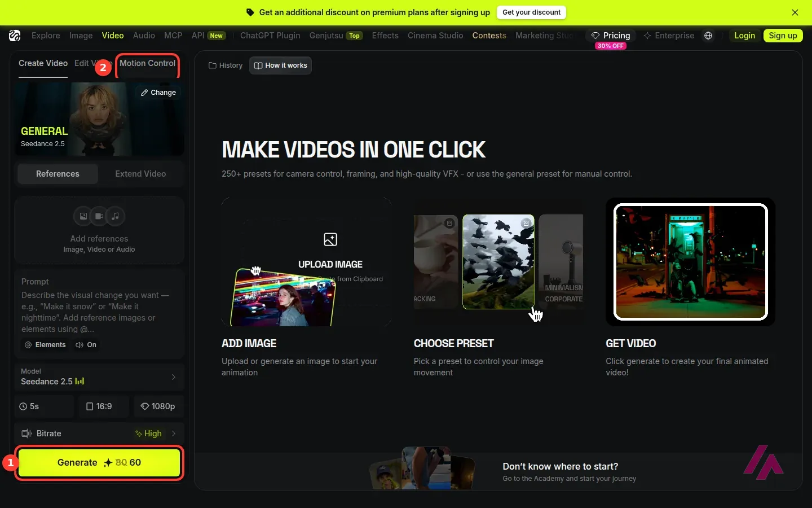The image size is (812, 508).
Task: Change the General preset
Action: pyautogui.click(x=158, y=93)
